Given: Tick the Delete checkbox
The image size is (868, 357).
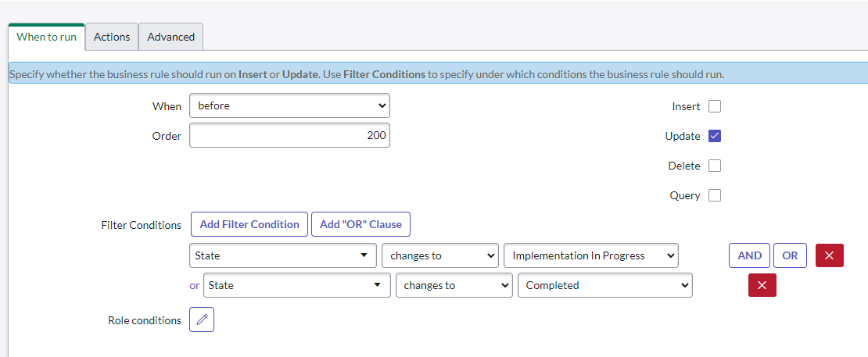Looking at the screenshot, I should [715, 166].
